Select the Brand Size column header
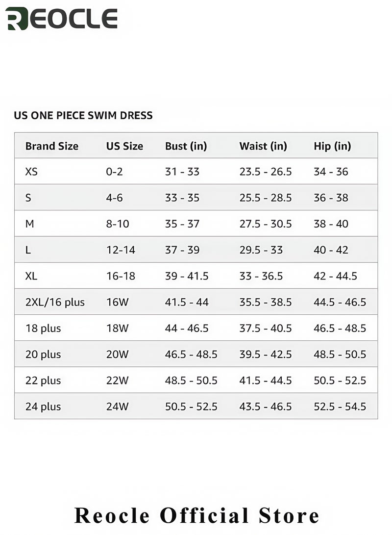This screenshot has height=535, width=392. 52,146
